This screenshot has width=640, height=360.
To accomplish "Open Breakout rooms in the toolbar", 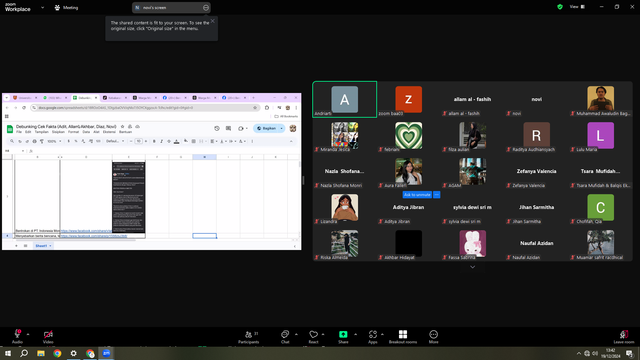I will tap(403, 337).
